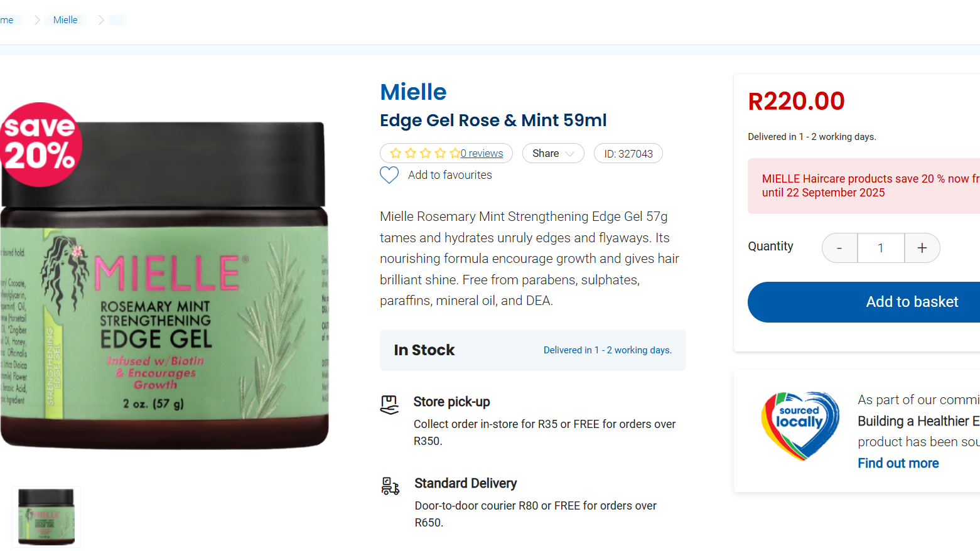Screen dimensions: 980x551
Task: Increase quantity with plus button
Action: 922,248
